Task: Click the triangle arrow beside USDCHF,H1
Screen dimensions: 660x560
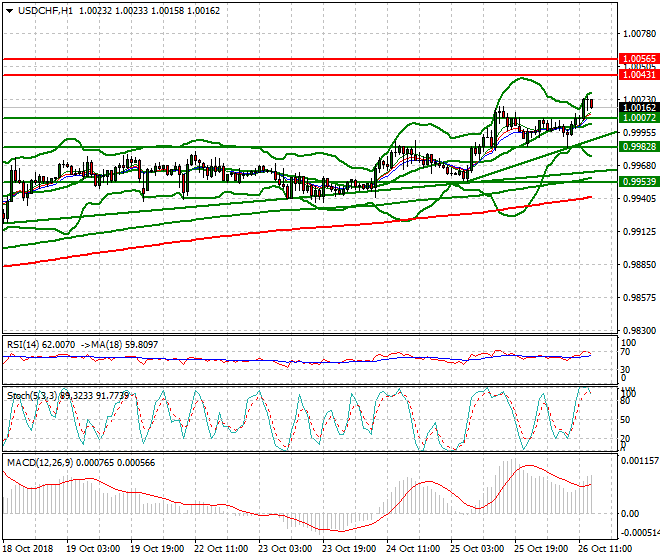Action: pyautogui.click(x=10, y=11)
